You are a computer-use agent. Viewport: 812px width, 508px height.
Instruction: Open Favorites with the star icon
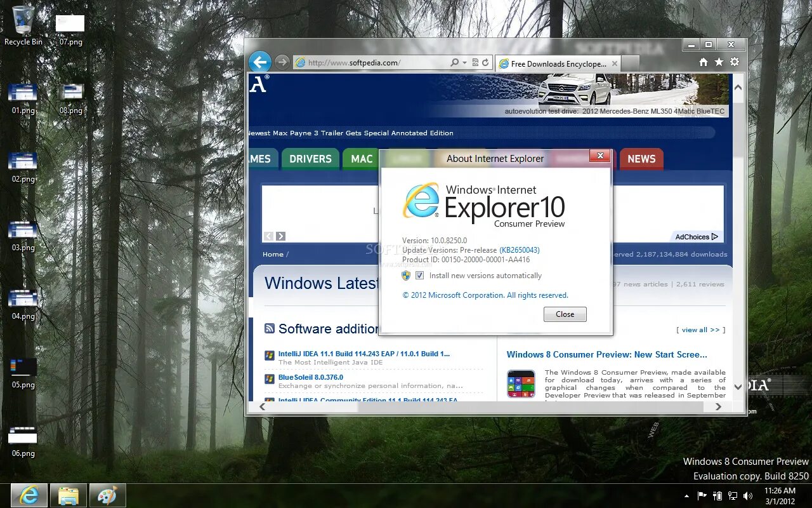point(719,62)
